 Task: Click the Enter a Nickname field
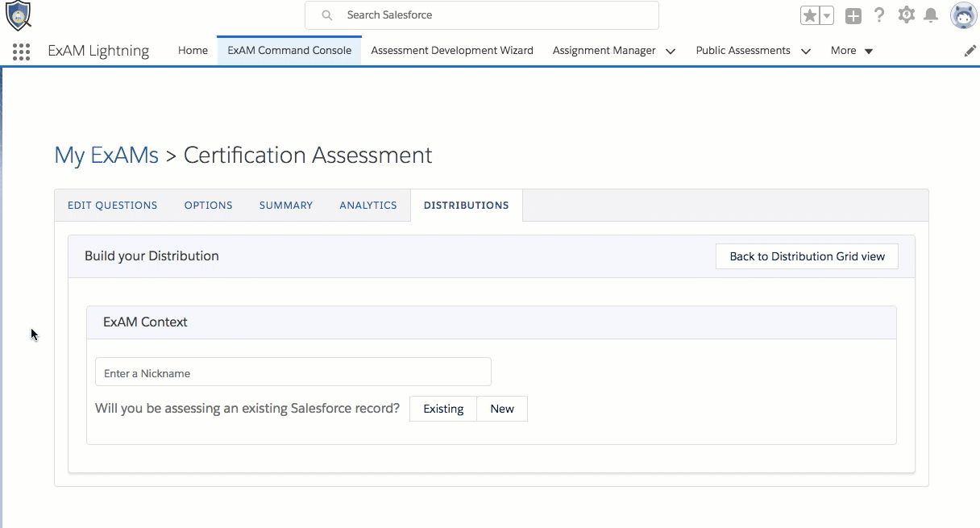[x=293, y=372]
